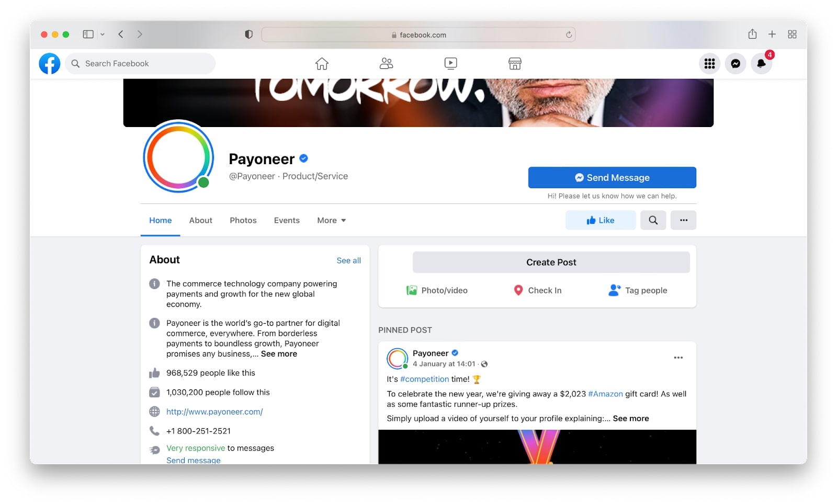The width and height of the screenshot is (837, 504).
Task: Click the Create Post button
Action: pos(551,262)
